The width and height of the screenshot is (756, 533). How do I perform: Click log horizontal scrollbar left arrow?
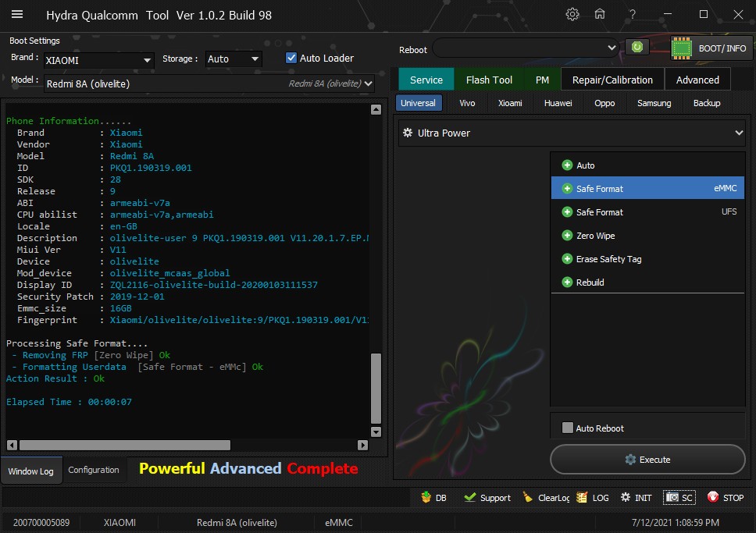12,446
